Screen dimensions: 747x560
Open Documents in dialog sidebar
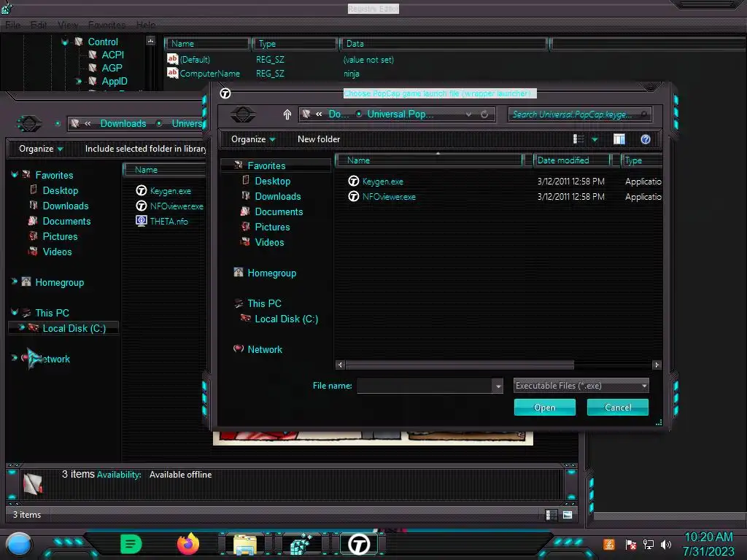(279, 211)
